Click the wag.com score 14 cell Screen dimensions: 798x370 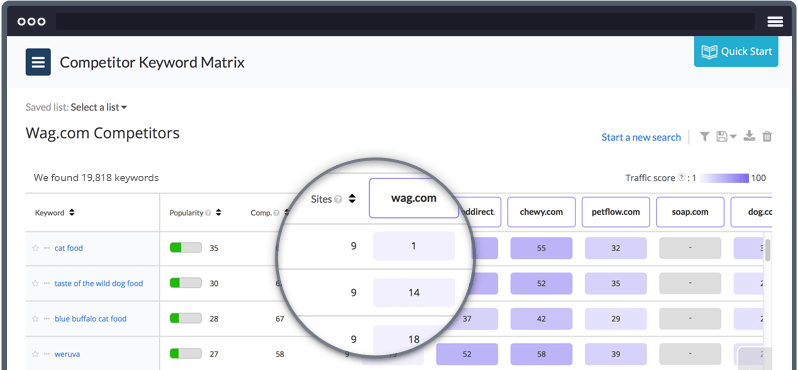(414, 293)
